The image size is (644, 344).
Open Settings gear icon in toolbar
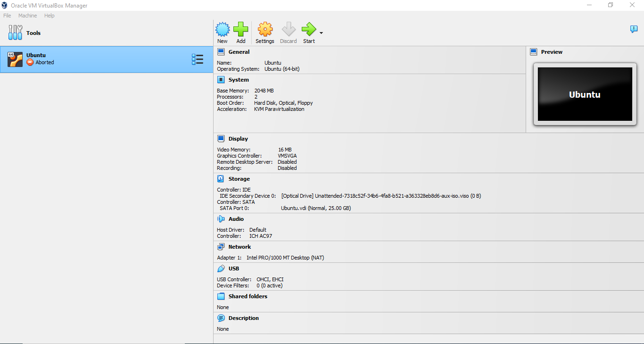tap(265, 30)
